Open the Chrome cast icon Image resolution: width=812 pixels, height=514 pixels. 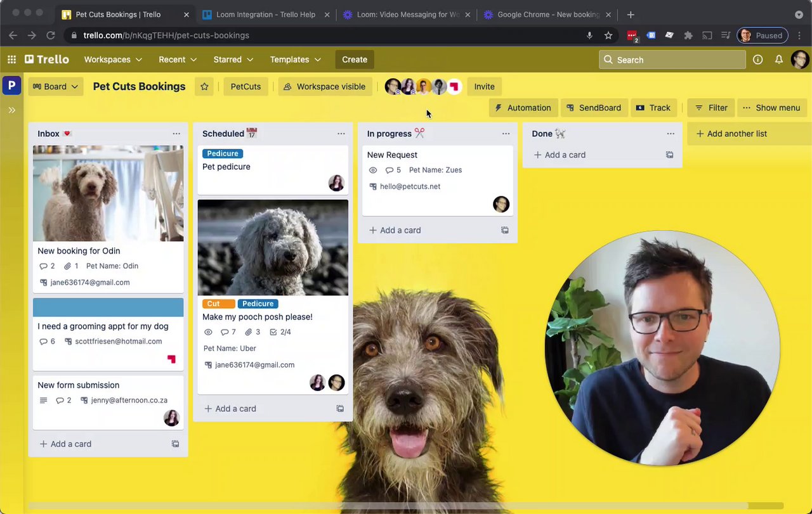click(x=707, y=35)
